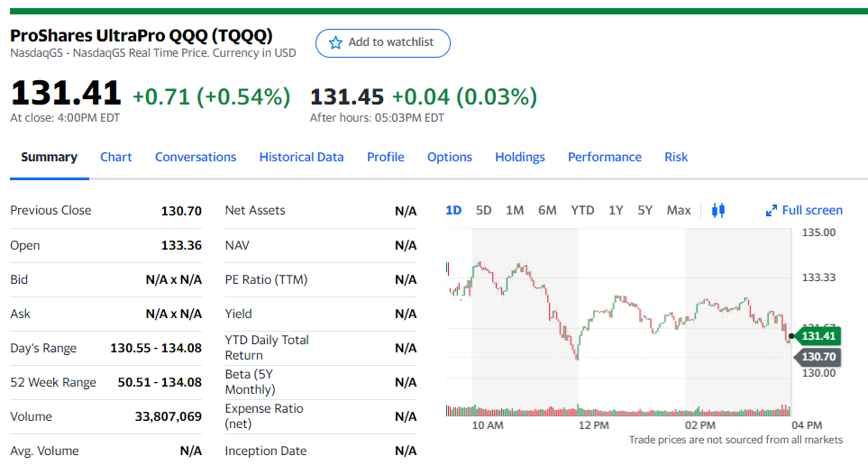
Task: Click the At close: 4:00PM EDT text
Action: (65, 118)
